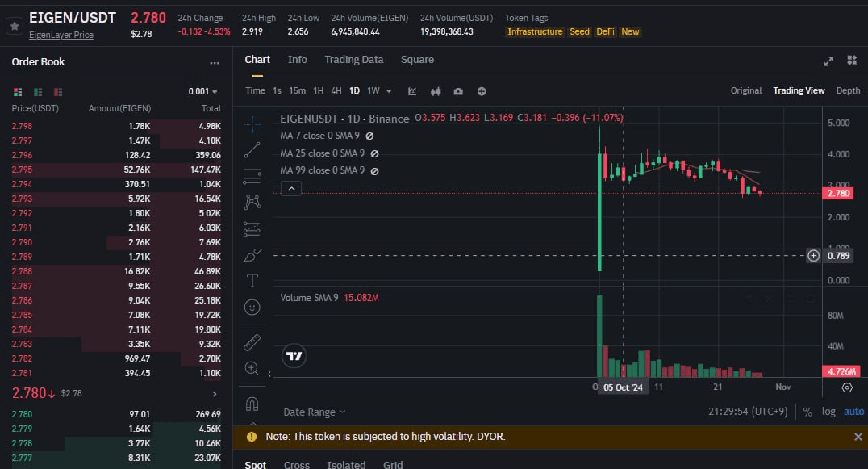Open the Order Book more options menu
The height and width of the screenshot is (469, 868).
click(x=215, y=63)
